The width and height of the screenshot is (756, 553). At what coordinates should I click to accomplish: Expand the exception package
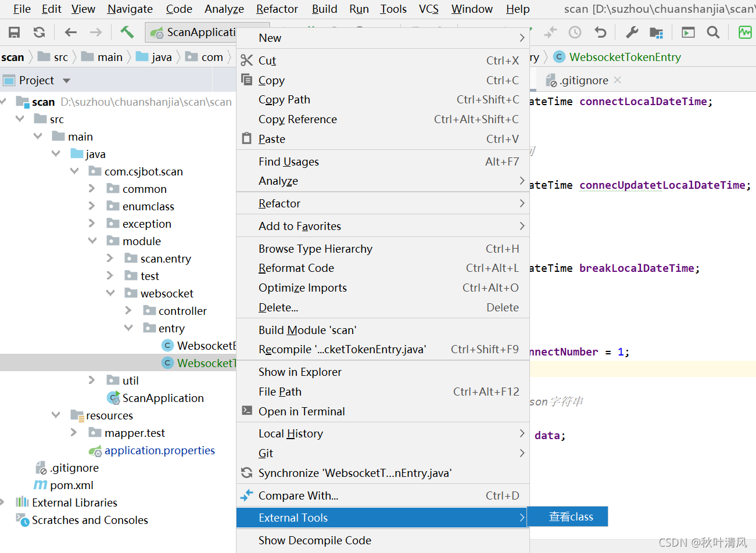point(92,224)
